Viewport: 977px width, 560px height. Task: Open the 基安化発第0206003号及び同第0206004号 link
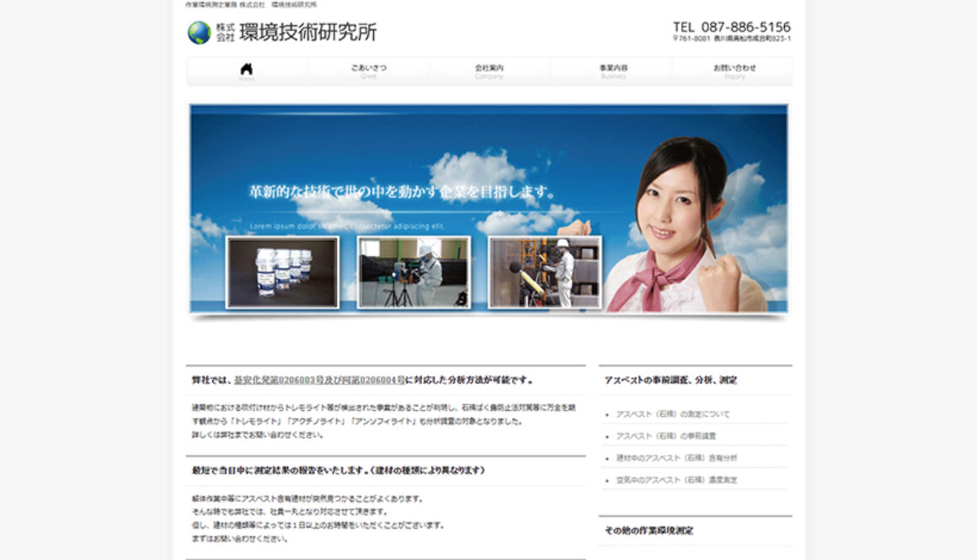click(x=320, y=380)
